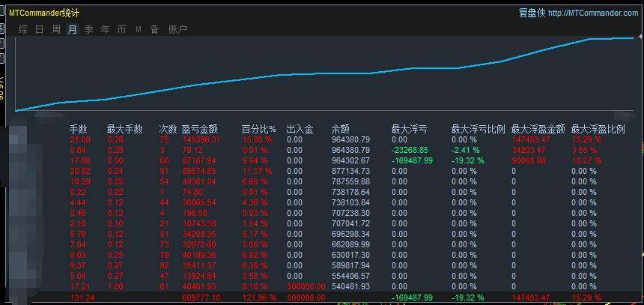Open the 年 yearly statistics tab
644x305 pixels.
[105, 30]
